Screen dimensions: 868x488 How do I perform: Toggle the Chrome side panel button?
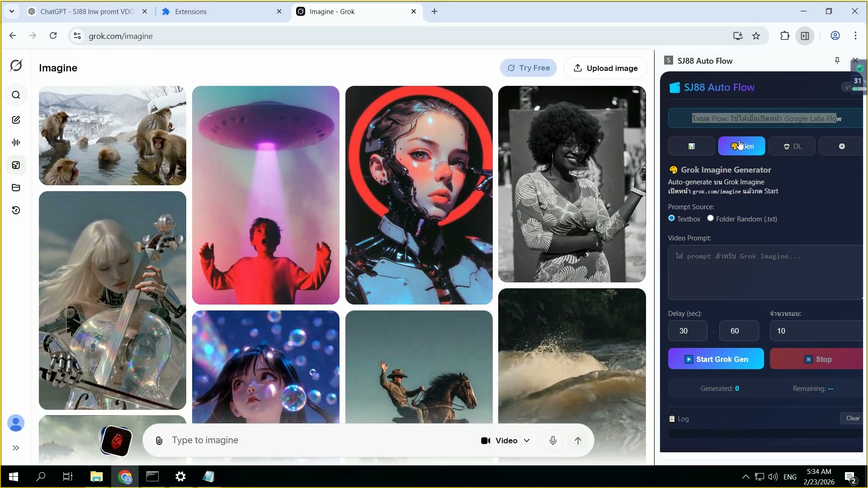(805, 36)
